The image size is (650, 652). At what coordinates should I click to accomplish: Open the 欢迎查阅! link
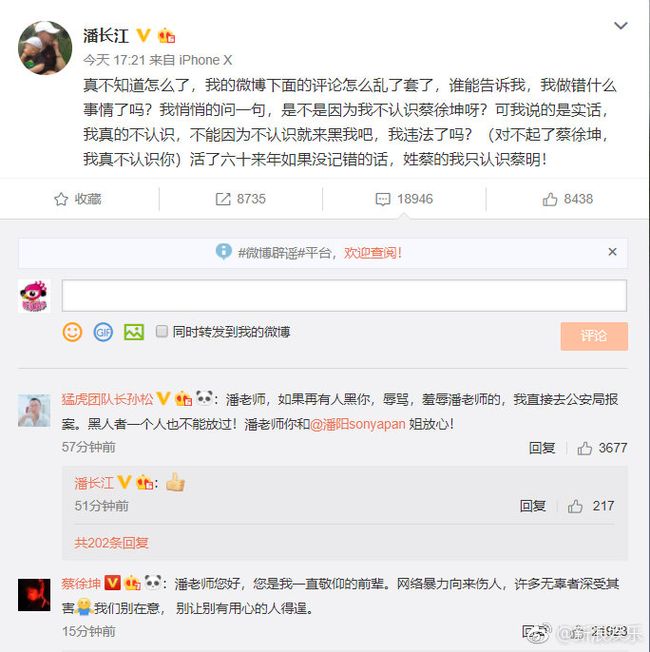[373, 252]
